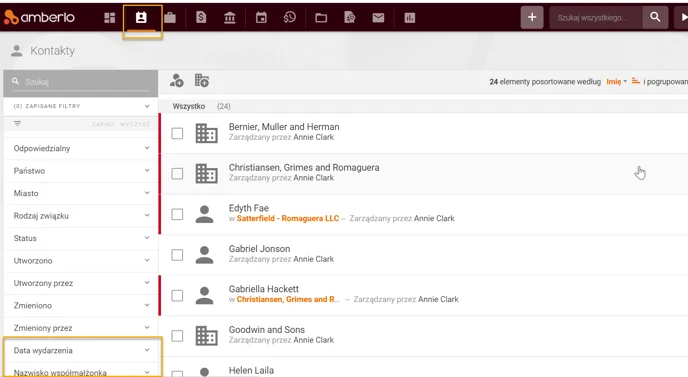
Task: Open the reports chart icon in top bar
Action: 410,18
